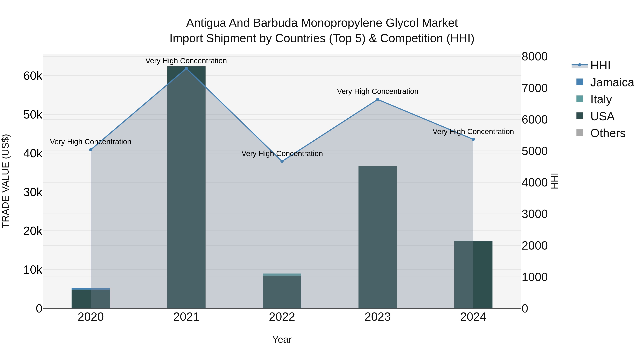Viewport: 644px width, 362px height.
Task: Click the 2021 HHI data point
Action: click(186, 68)
